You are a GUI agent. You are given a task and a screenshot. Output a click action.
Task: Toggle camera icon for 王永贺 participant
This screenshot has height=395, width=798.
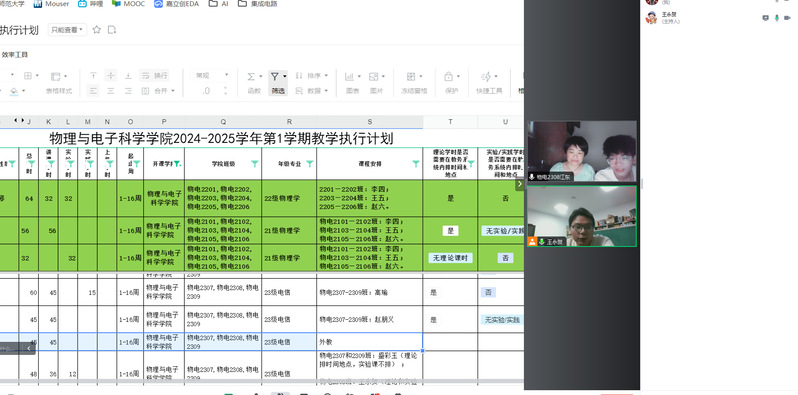tap(788, 18)
